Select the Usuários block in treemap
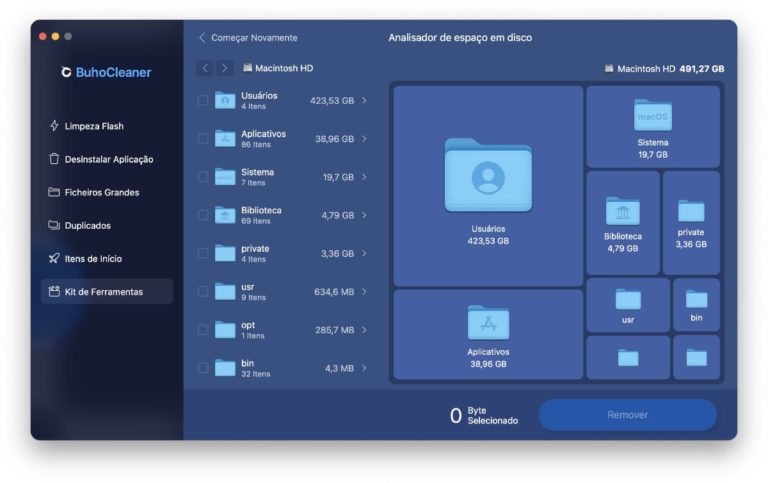Image resolution: width=768 pixels, height=483 pixels. click(x=488, y=186)
